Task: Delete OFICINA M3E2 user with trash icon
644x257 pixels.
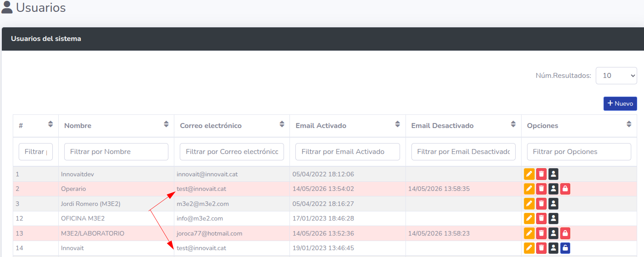Action: click(x=541, y=219)
